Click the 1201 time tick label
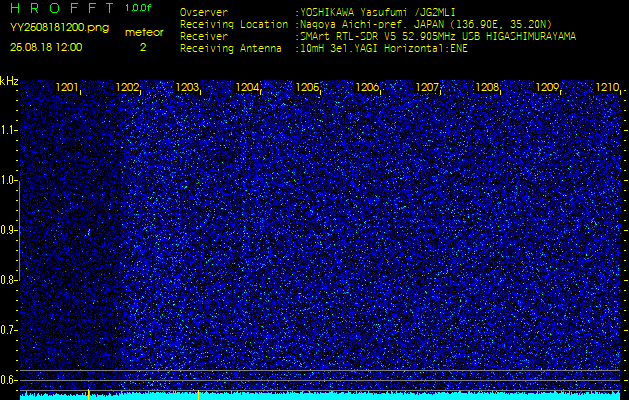This screenshot has width=629, height=400. point(67,87)
